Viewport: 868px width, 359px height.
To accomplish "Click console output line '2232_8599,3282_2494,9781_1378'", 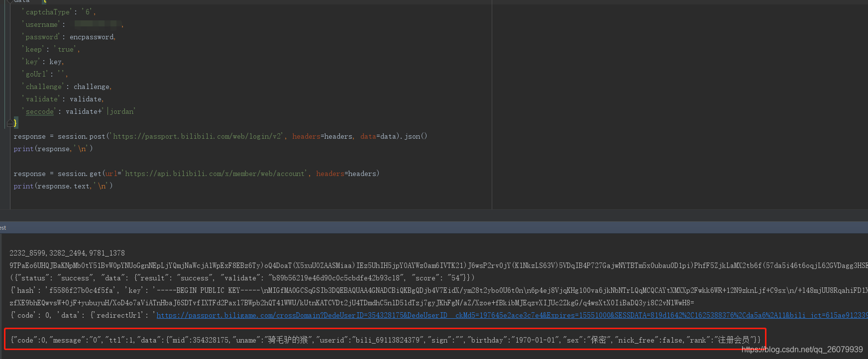I will point(67,253).
